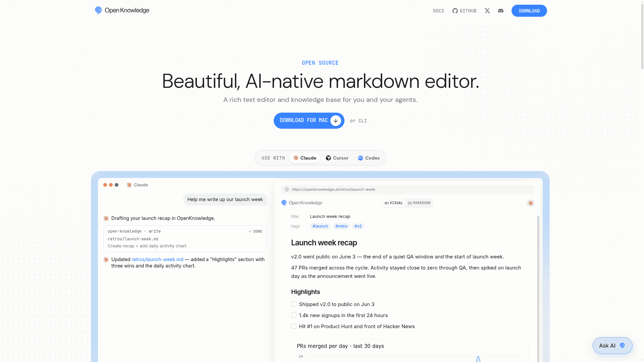
Task: Open the retros/launch-week.md link in chat
Action: [x=157, y=259]
